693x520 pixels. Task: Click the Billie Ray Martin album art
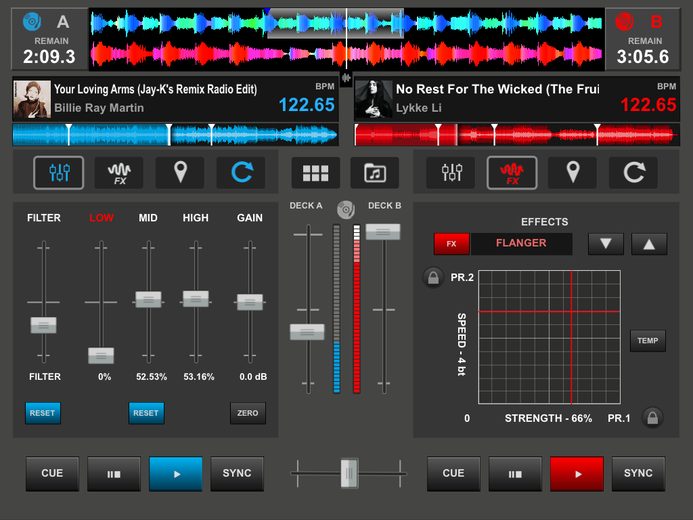[31, 99]
